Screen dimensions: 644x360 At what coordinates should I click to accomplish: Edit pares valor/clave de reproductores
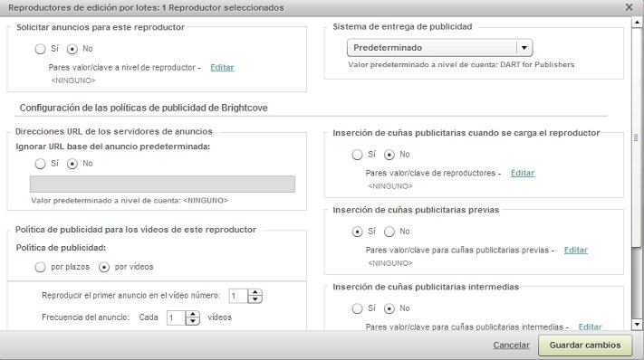point(523,173)
